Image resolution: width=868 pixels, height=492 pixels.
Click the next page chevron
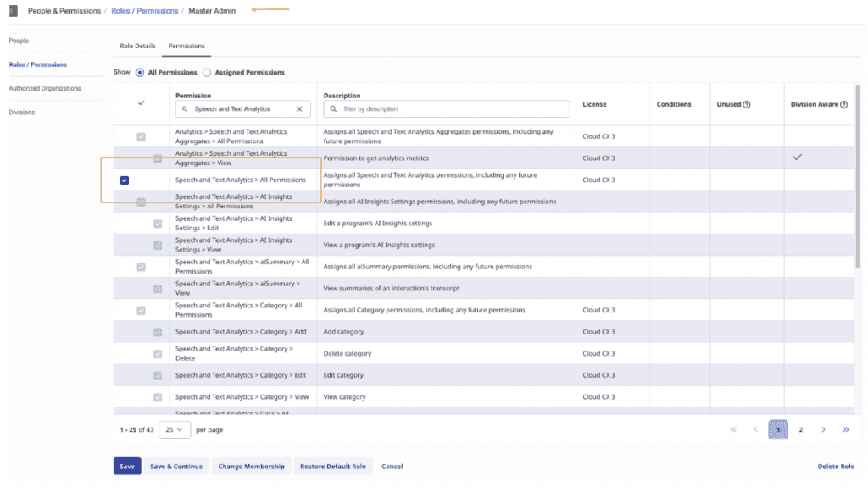tap(823, 429)
